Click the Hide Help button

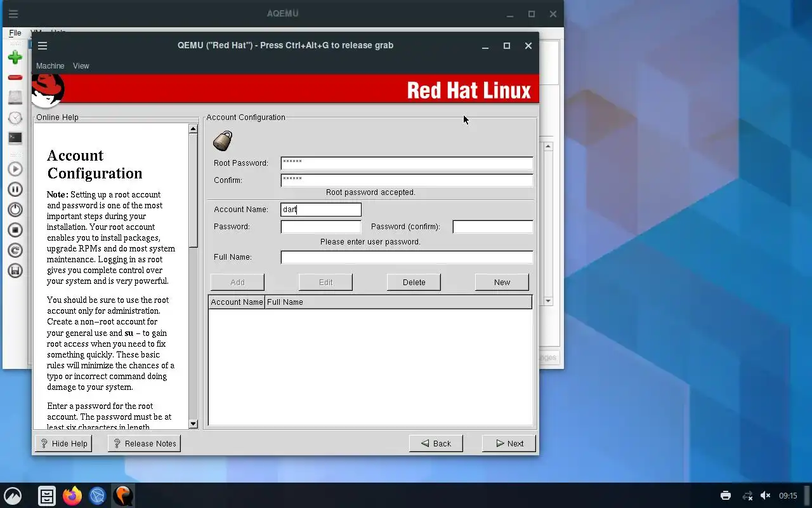tap(63, 443)
